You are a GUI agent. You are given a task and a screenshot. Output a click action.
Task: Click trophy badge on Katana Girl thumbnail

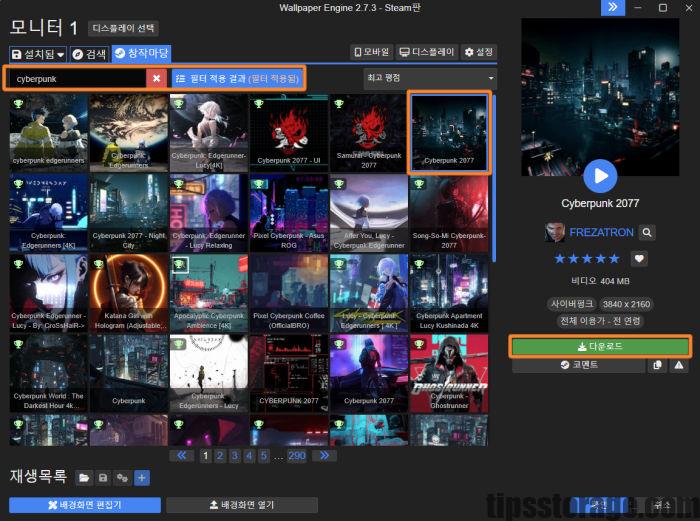(x=98, y=264)
